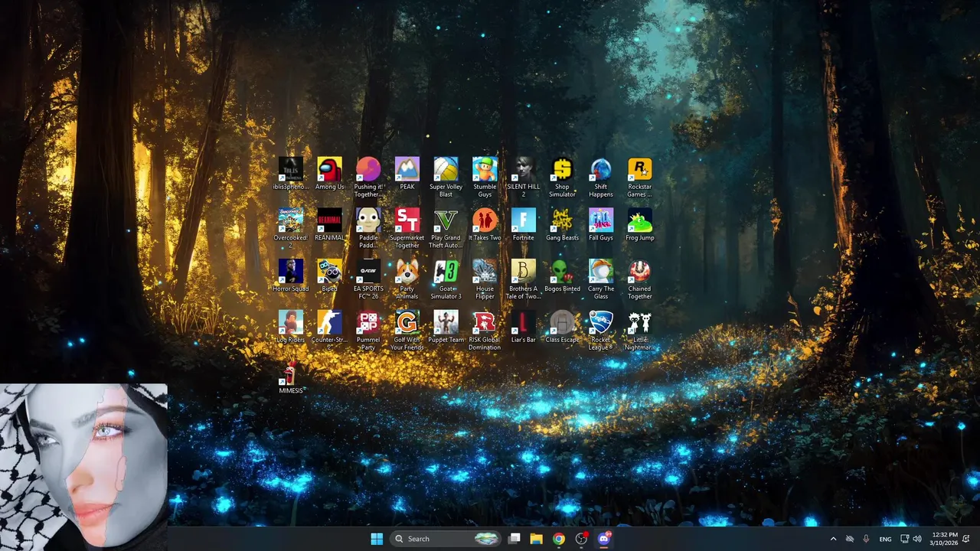Click the microphone tray icon
This screenshot has width=980, height=551.
pos(866,539)
